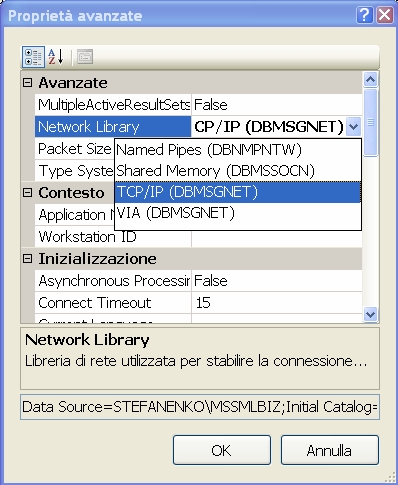Click the property grid scrollbar thumb
The width and height of the screenshot is (398, 485).
point(371,122)
